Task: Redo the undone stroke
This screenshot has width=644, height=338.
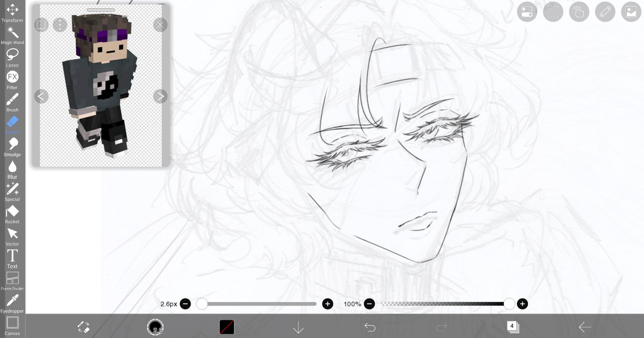Action: click(x=441, y=327)
